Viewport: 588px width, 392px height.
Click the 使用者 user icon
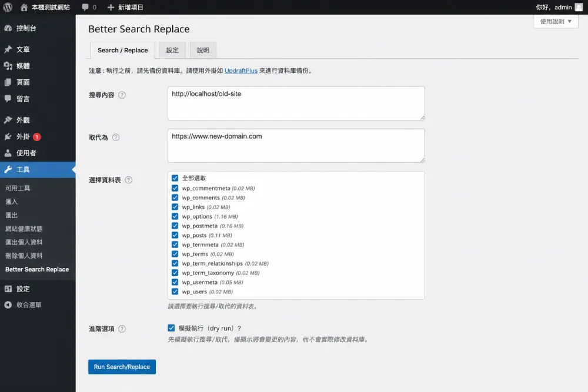8,153
